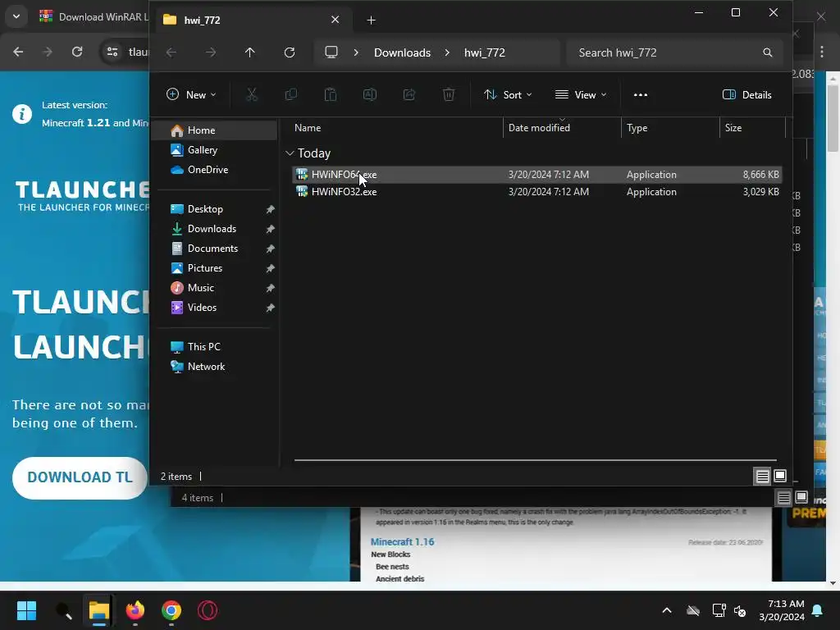Reload the browser page
This screenshot has width=840, height=630.
click(x=77, y=52)
